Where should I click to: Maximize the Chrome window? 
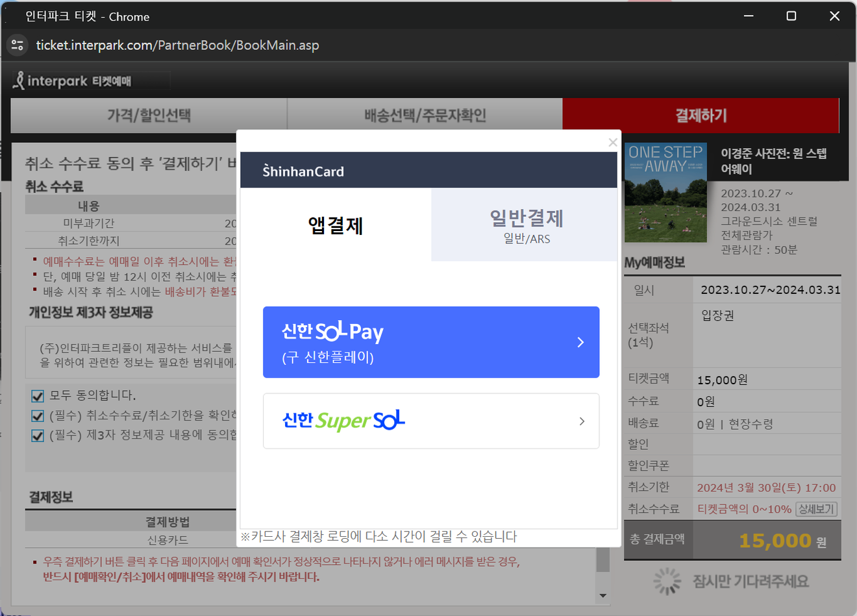click(x=791, y=16)
